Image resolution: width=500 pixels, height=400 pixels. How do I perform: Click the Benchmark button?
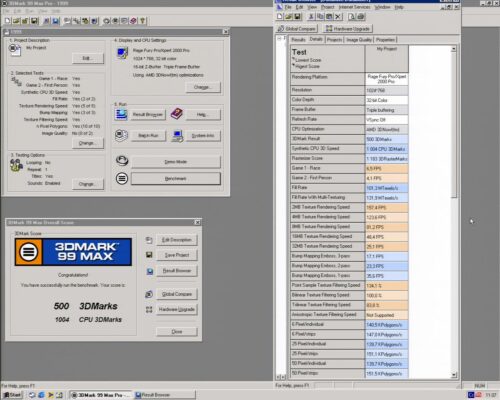click(x=176, y=179)
